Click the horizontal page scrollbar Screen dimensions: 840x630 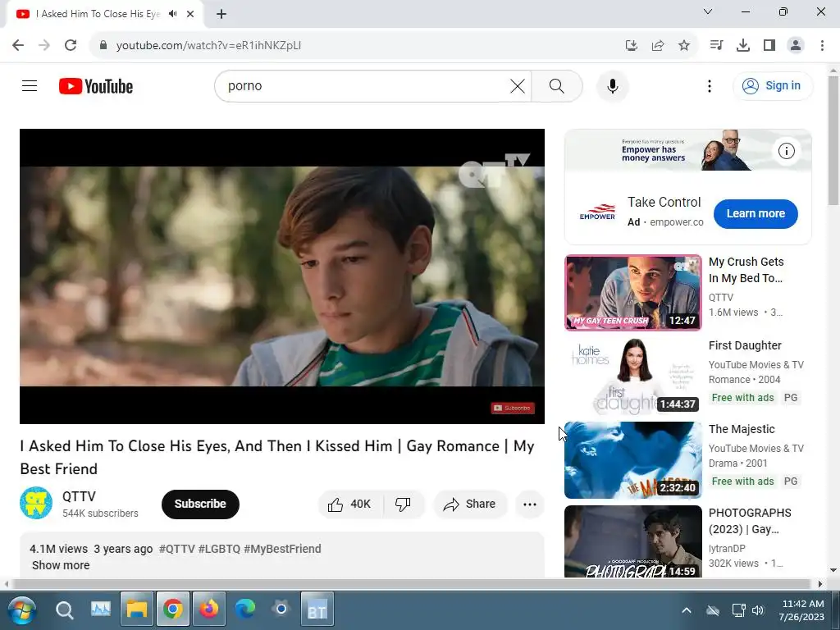[413, 583]
